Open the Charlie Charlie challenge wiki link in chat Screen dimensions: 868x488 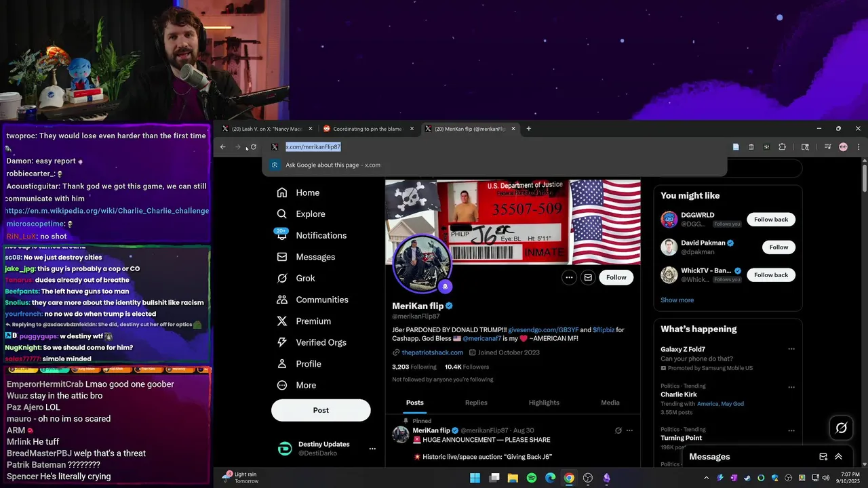pyautogui.click(x=107, y=211)
